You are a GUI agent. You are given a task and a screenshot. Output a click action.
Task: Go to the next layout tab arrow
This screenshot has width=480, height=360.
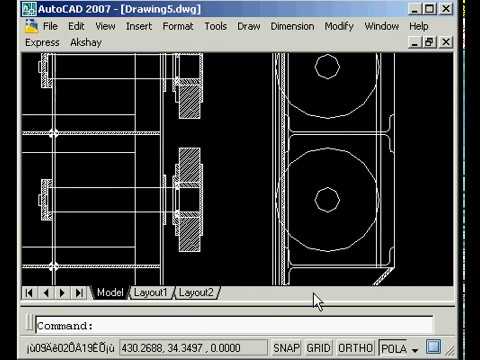point(62,293)
